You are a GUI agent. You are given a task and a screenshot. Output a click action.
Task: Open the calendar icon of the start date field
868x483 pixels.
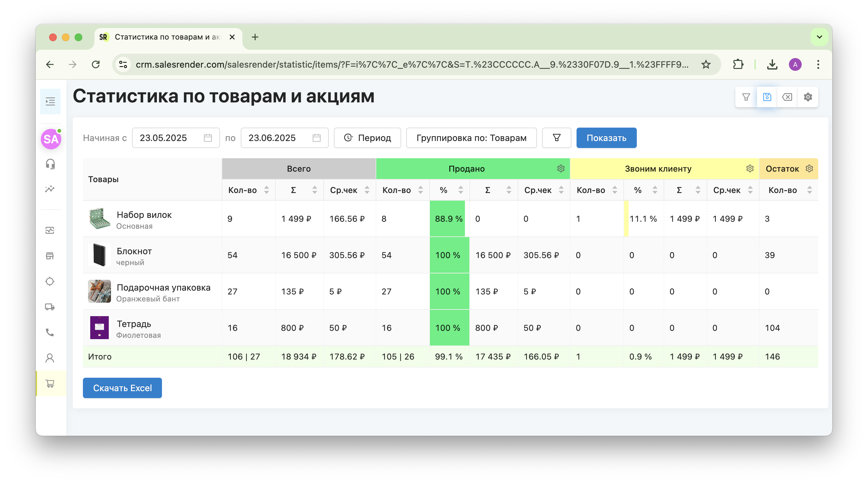(208, 138)
